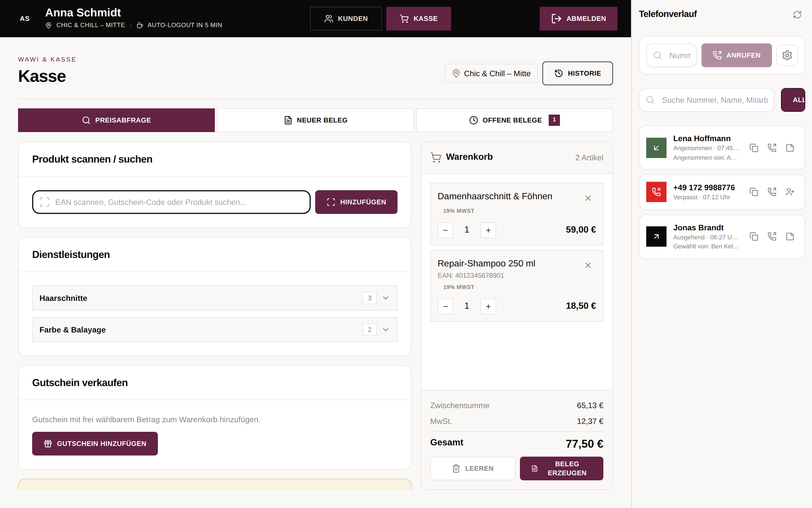Click Beleg erzeugen

[561, 468]
